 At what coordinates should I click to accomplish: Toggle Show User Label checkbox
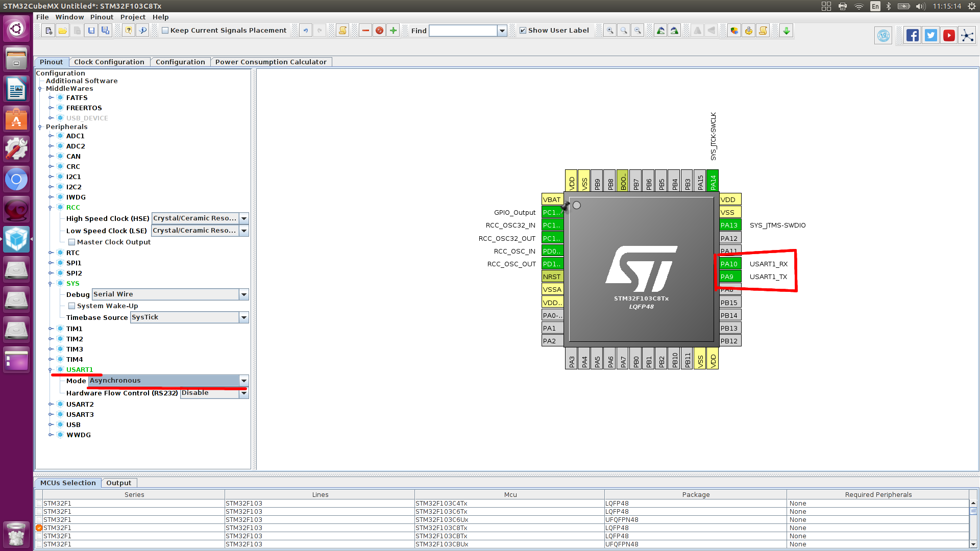tap(523, 31)
